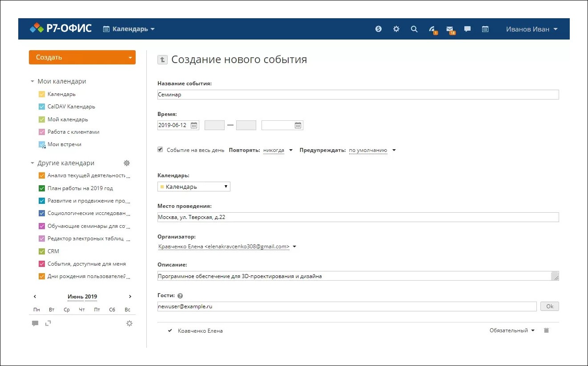Viewport: 588px width, 366px height.
Task: Open the Talk chat icon in top bar
Action: point(467,28)
